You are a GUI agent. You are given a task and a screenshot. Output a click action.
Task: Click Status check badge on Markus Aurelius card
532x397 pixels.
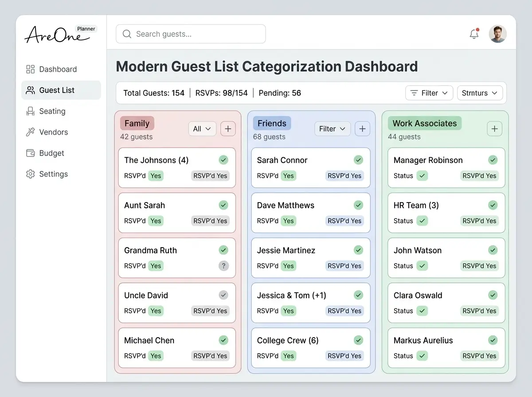[x=422, y=356]
